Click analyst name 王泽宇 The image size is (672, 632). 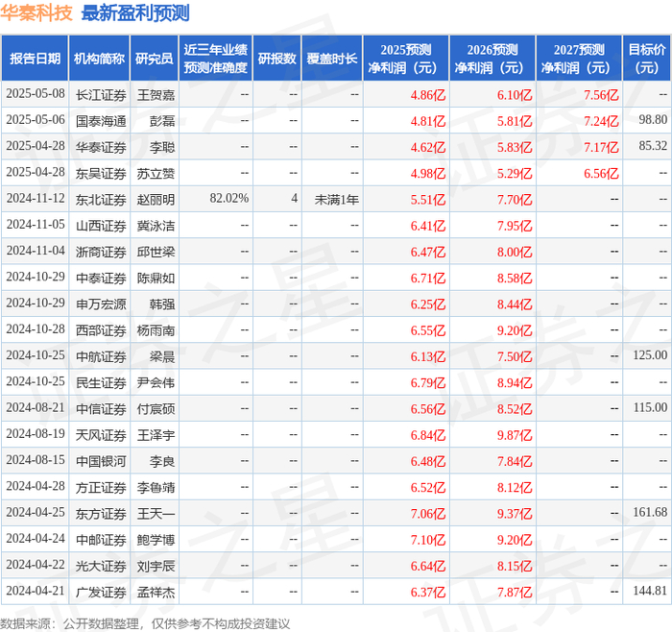click(x=156, y=435)
